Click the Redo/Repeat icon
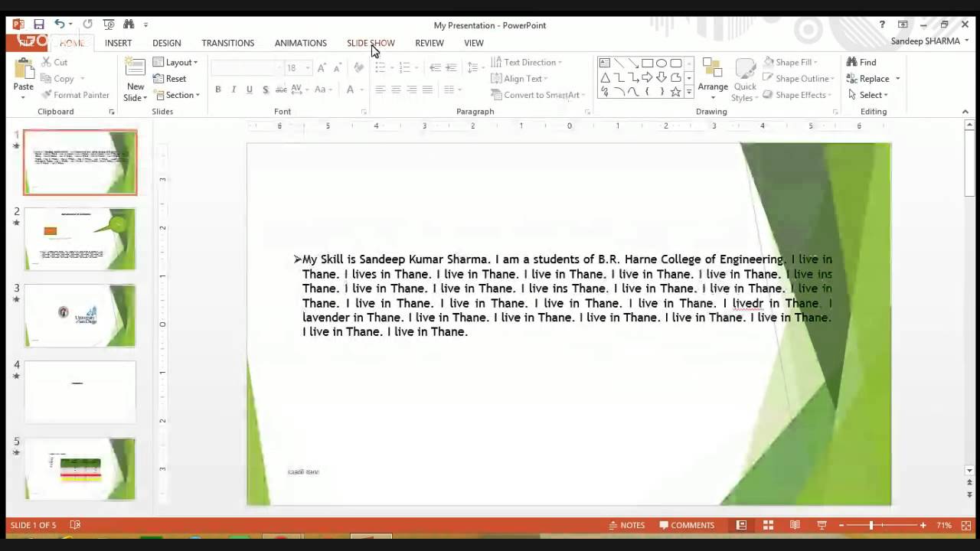This screenshot has width=980, height=551. 87,24
